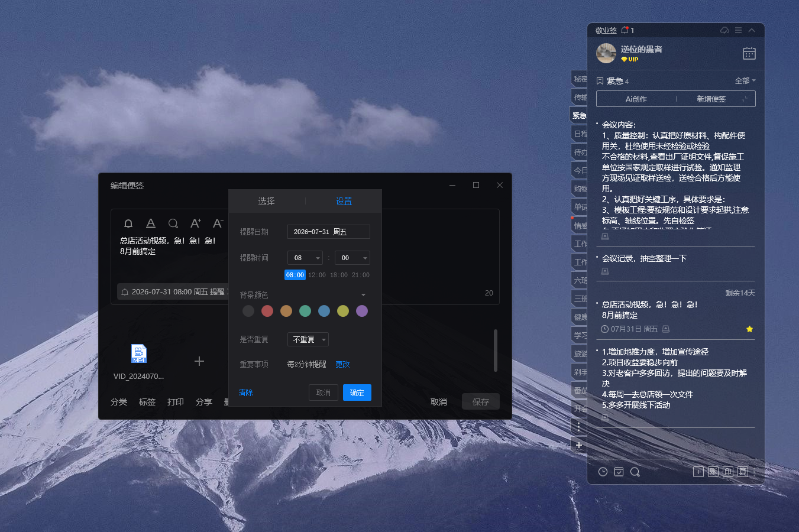
Task: Increase font size with A+ icon
Action: [196, 223]
